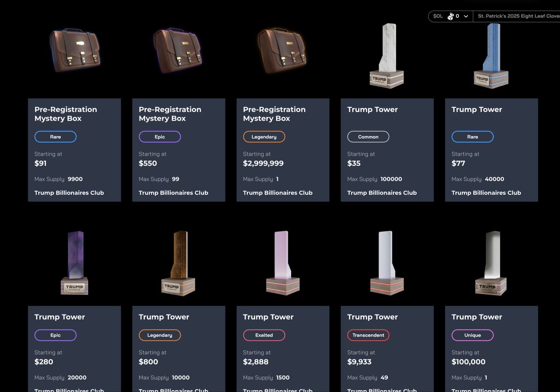Click the $100,000 starting price
This screenshot has height=392, width=560.
(469, 362)
